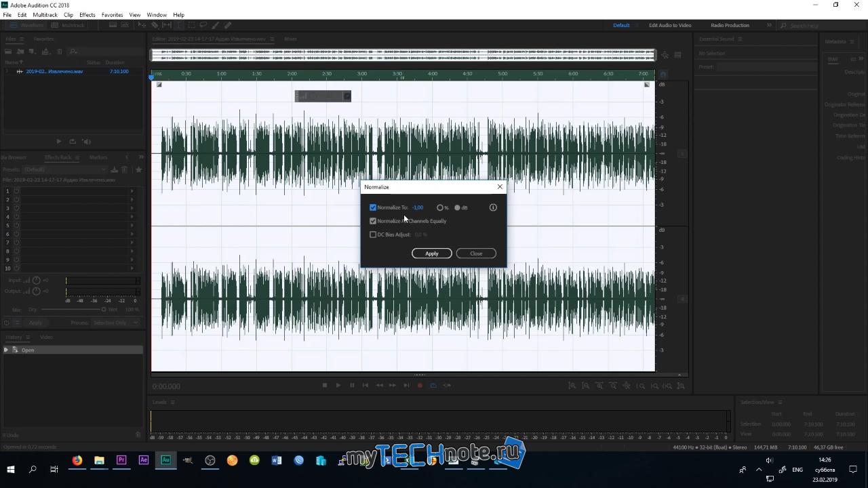
Task: Open the Favorites menu
Action: point(113,15)
